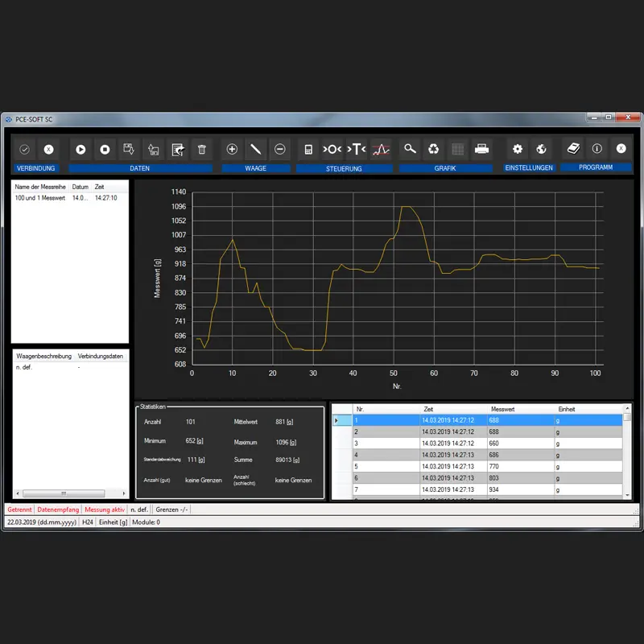Toggle the grid display icon in Grafik

pyautogui.click(x=456, y=150)
